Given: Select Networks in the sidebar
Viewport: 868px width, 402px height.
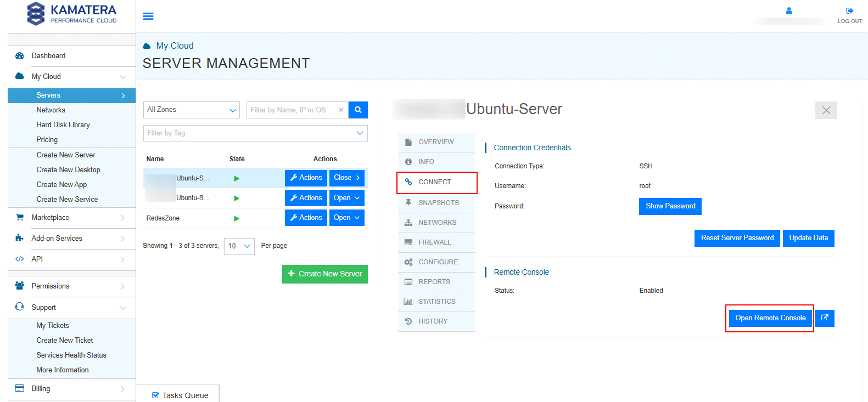Looking at the screenshot, I should tap(51, 110).
